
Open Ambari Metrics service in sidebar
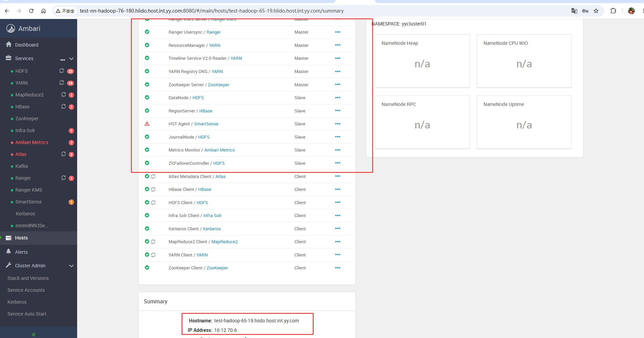coord(32,142)
